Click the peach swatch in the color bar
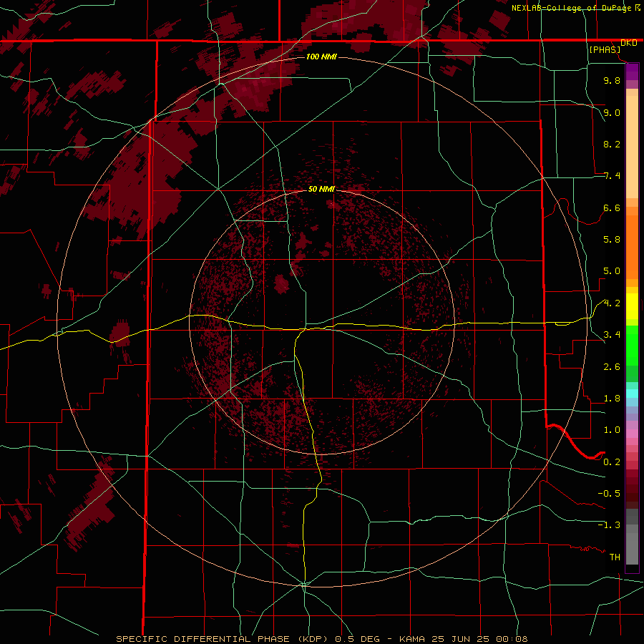This screenshot has height=644, width=644. pos(632,147)
